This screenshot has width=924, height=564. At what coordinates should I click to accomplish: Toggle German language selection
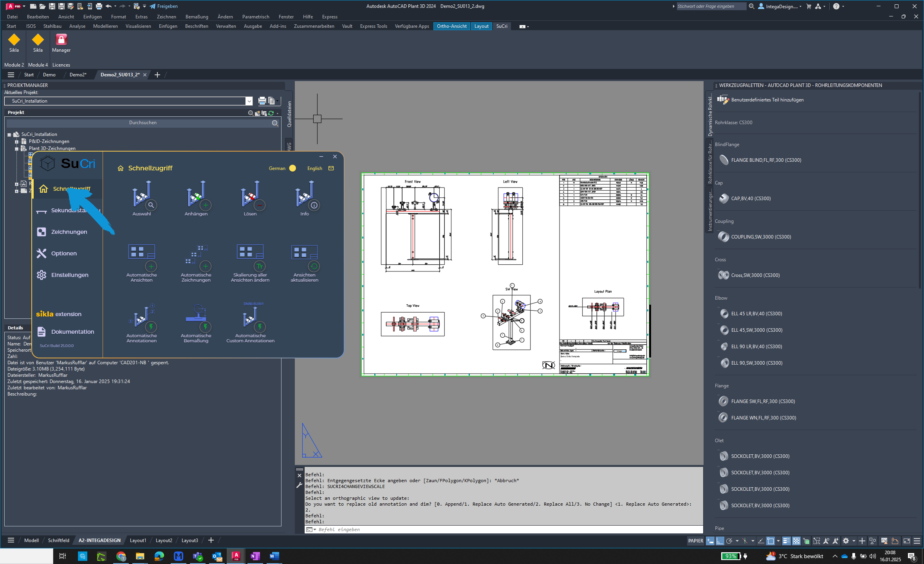click(293, 168)
